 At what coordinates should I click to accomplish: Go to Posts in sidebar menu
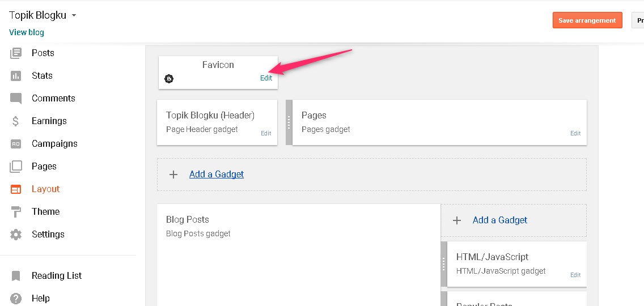pyautogui.click(x=43, y=53)
